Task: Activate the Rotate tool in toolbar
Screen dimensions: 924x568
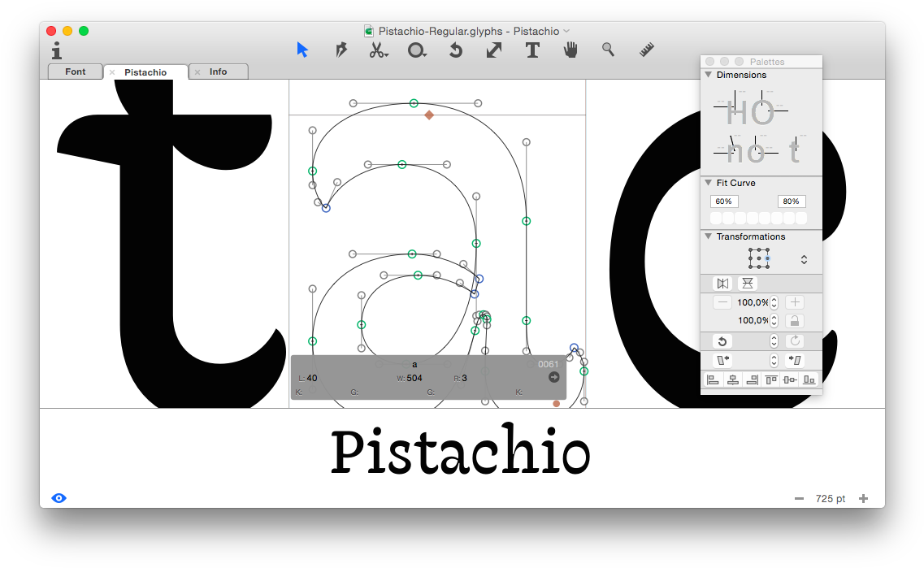Action: click(x=456, y=50)
